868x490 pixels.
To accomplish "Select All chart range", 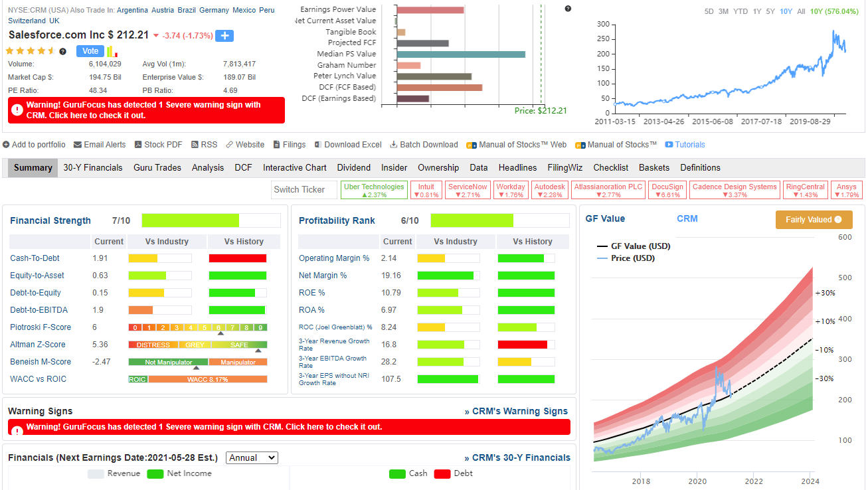I will point(801,11).
